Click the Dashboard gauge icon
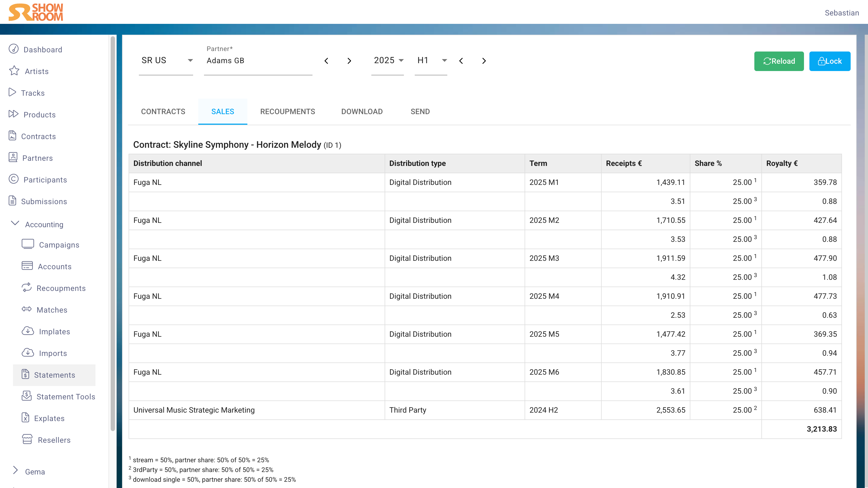Screen dimensions: 868x488 coord(14,49)
